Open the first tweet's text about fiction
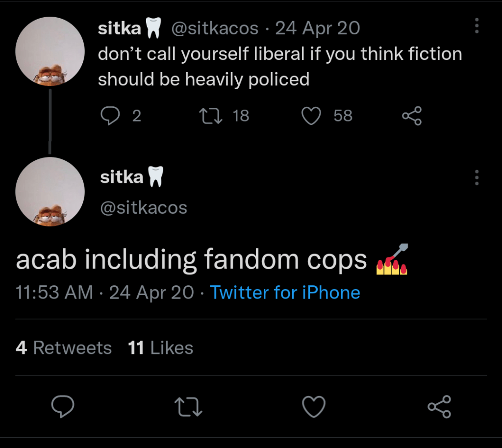Screen dimensions: 502x448 pos(279,66)
